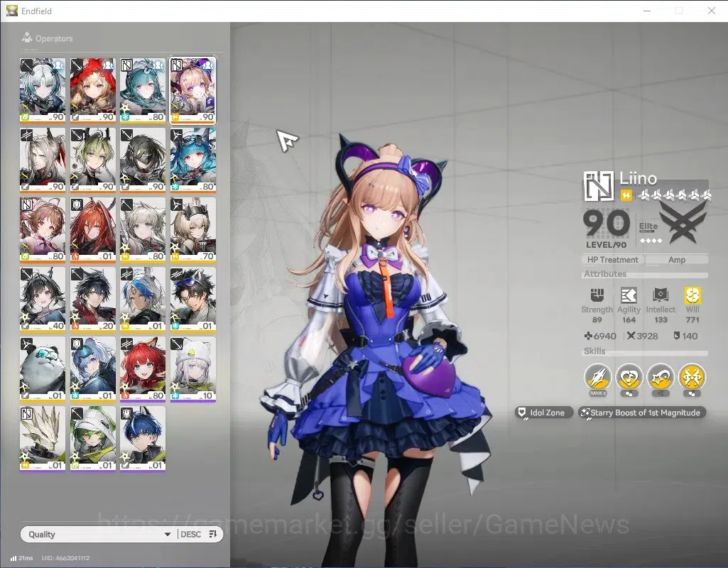Viewport: 728px width, 568px height.
Task: Open the shooting star skill icon
Action: pyautogui.click(x=661, y=377)
